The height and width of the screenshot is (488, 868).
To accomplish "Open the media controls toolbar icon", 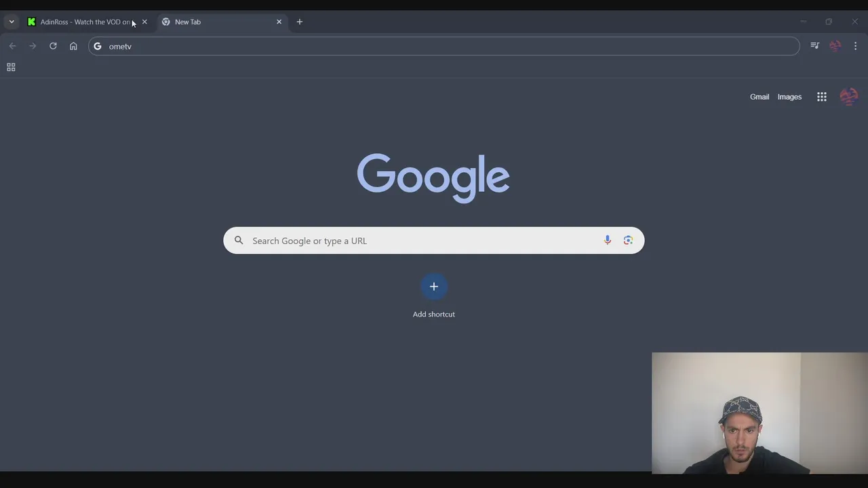I will pyautogui.click(x=814, y=46).
